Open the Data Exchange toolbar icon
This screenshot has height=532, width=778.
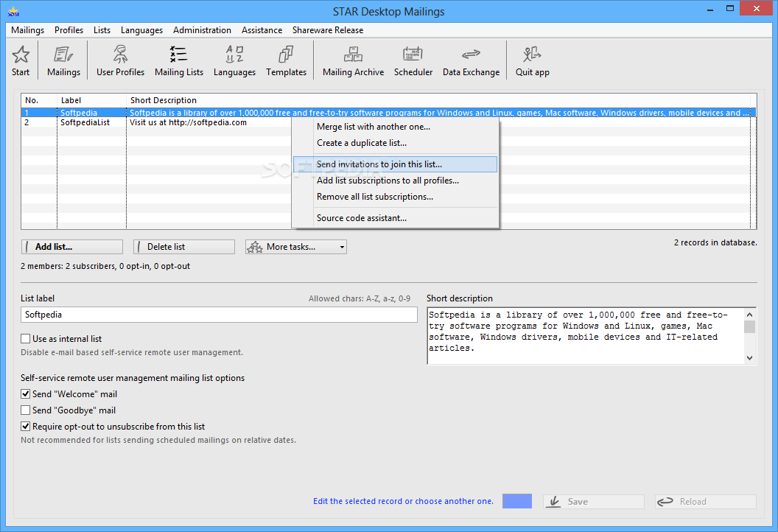[471, 60]
